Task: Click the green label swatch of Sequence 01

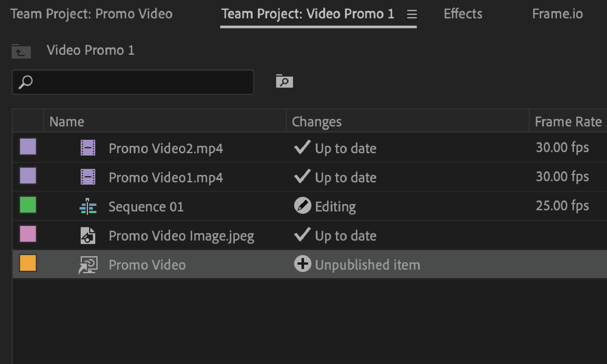Action: tap(28, 205)
